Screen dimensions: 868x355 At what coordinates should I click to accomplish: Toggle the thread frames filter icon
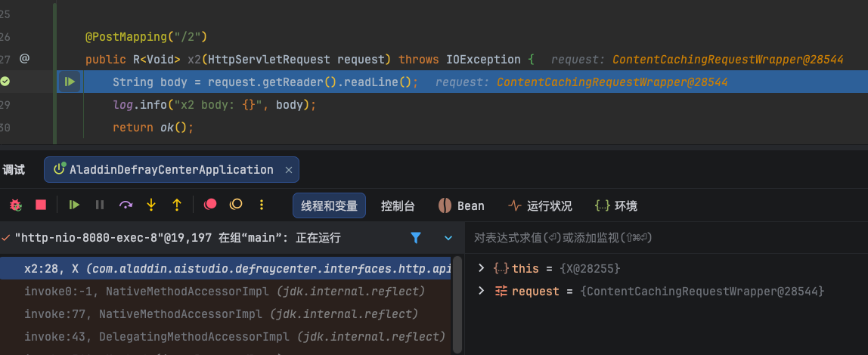click(x=415, y=238)
